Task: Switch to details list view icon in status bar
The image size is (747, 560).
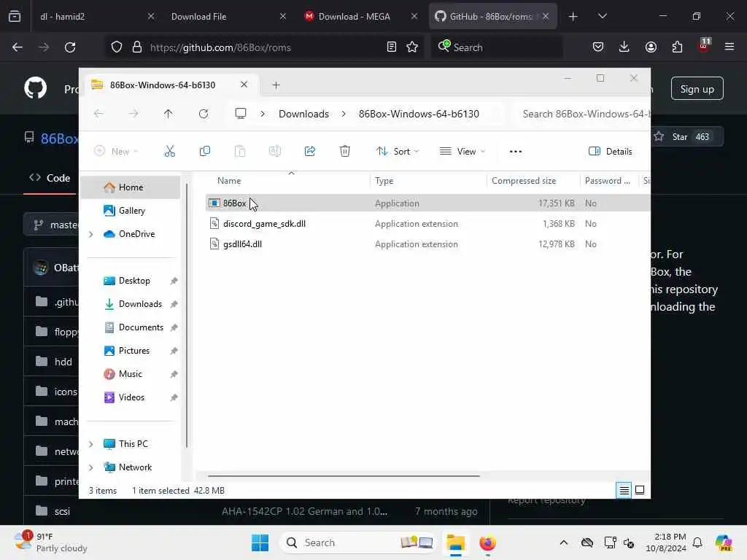Action: [x=624, y=490]
